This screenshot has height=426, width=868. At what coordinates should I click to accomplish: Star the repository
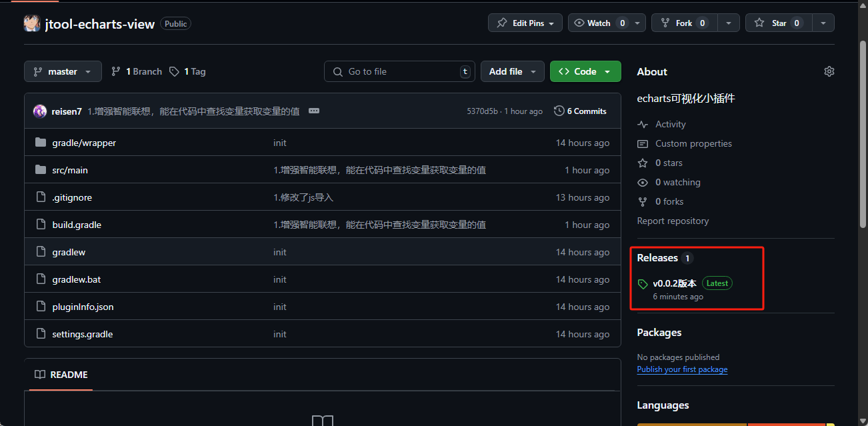click(771, 23)
